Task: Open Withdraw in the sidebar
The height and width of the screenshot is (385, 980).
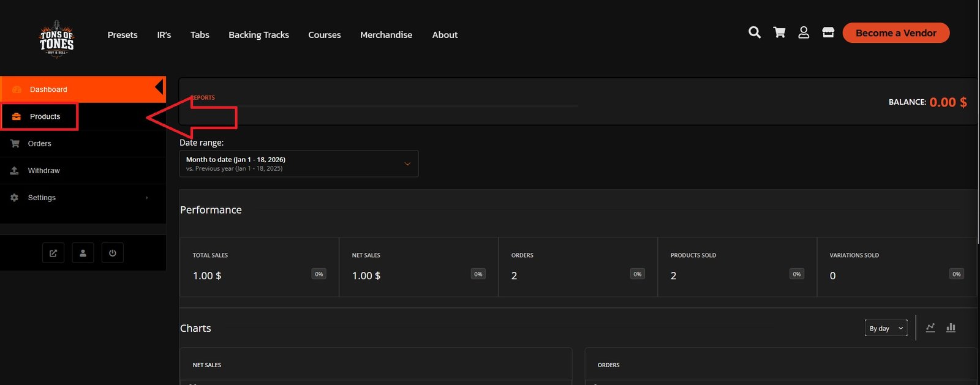Action: pos(43,171)
